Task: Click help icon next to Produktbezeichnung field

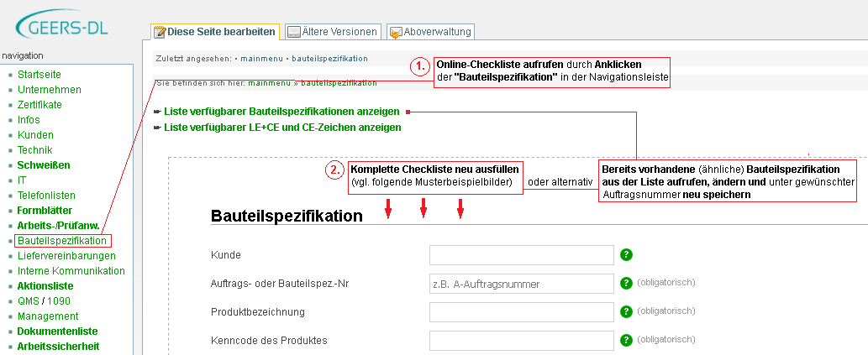Action: pos(626,312)
